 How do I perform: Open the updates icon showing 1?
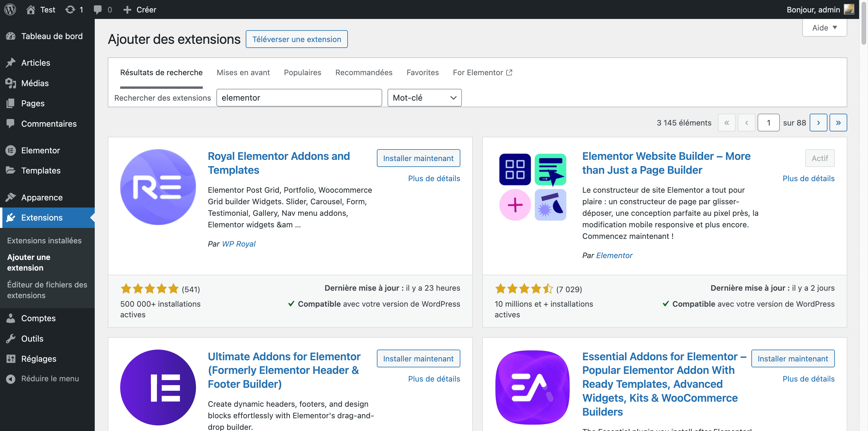pyautogui.click(x=70, y=9)
